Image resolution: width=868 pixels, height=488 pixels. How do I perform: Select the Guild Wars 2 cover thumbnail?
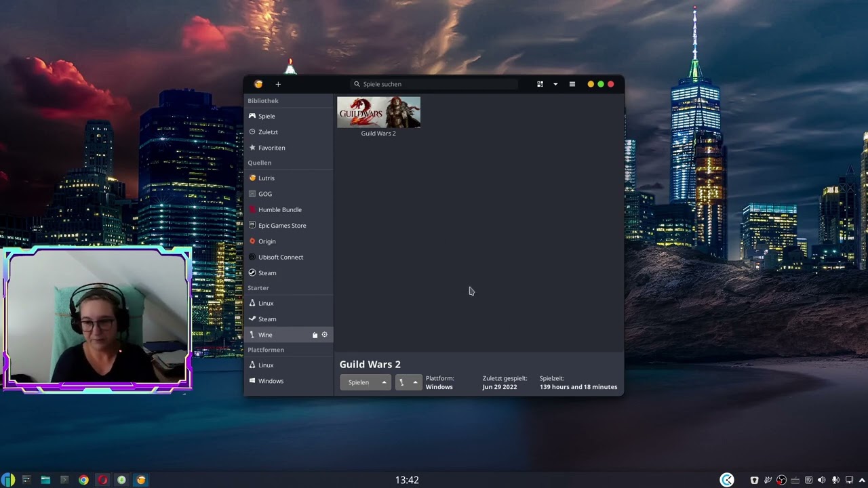(x=378, y=113)
